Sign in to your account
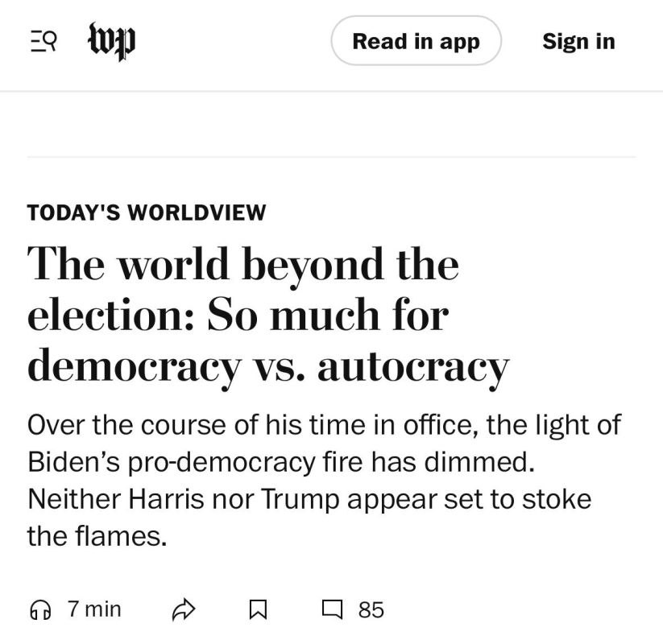 pyautogui.click(x=578, y=41)
